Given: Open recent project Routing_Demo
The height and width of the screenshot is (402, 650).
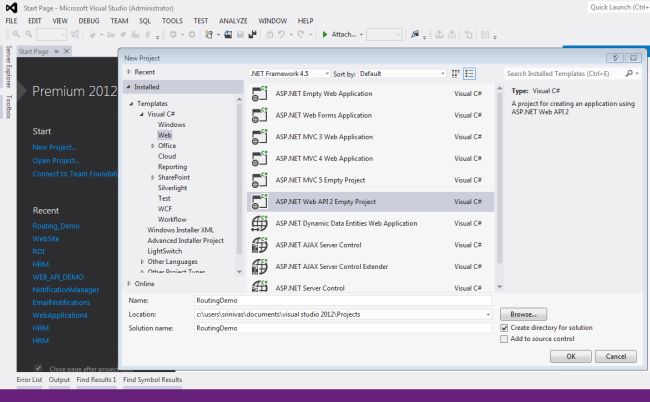Looking at the screenshot, I should click(x=56, y=226).
